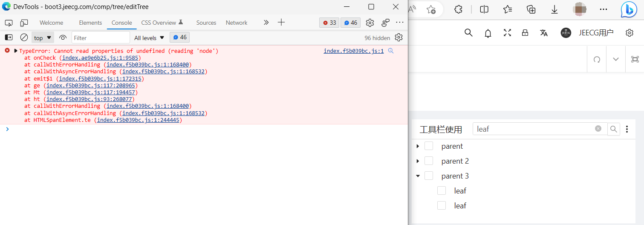This screenshot has width=644, height=225.
Task: Select the Console tab
Action: coord(122,23)
